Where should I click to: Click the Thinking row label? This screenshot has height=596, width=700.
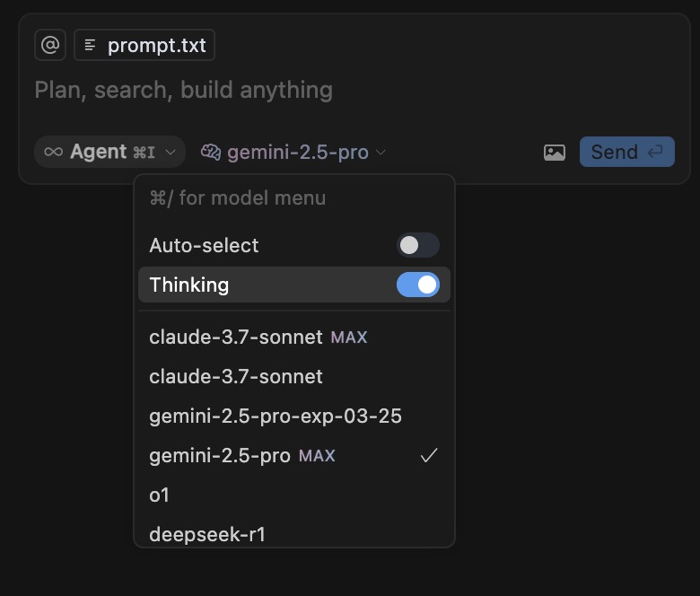click(x=189, y=285)
